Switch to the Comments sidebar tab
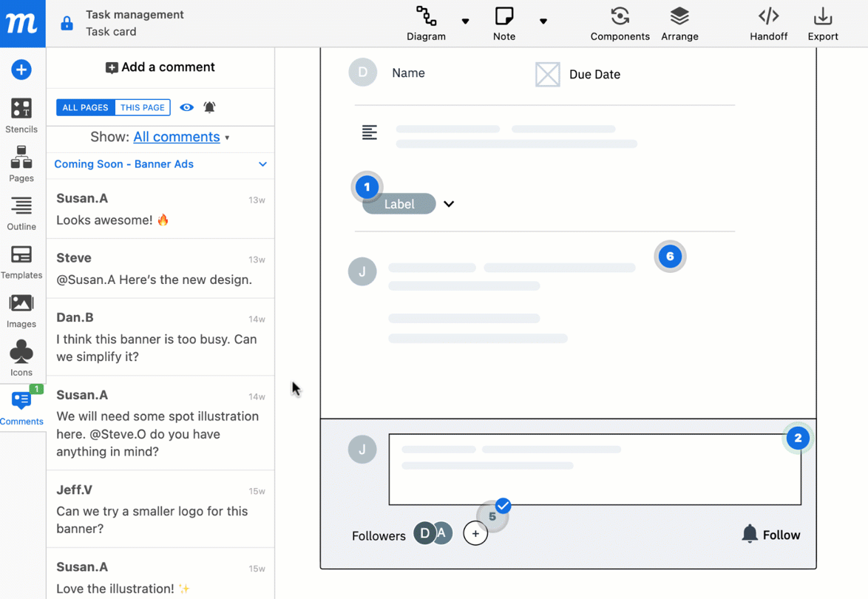 (x=21, y=405)
